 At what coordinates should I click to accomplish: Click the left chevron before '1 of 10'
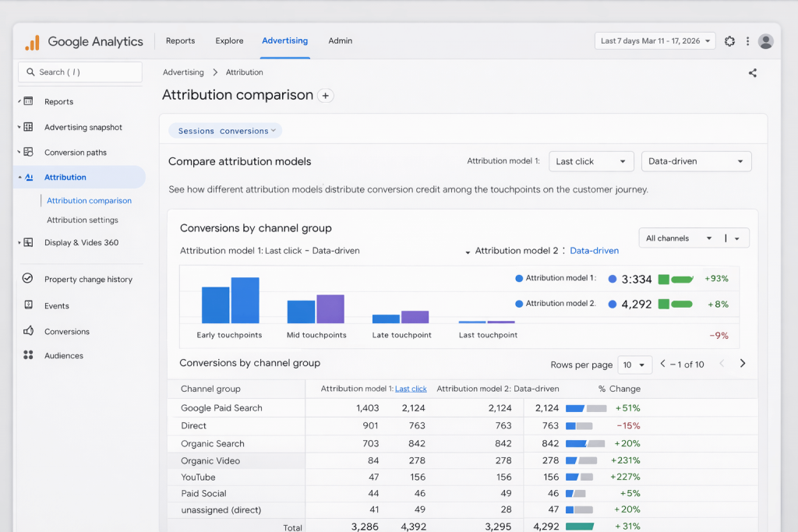click(x=662, y=363)
